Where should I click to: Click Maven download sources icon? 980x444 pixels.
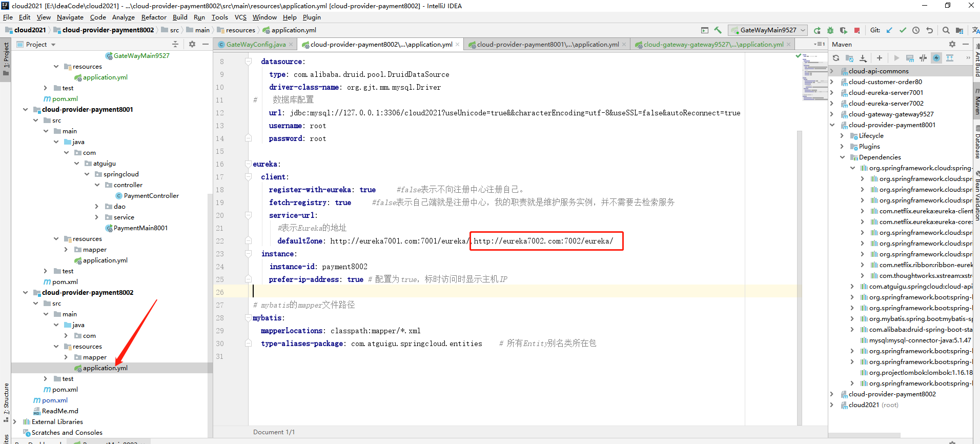click(x=863, y=58)
